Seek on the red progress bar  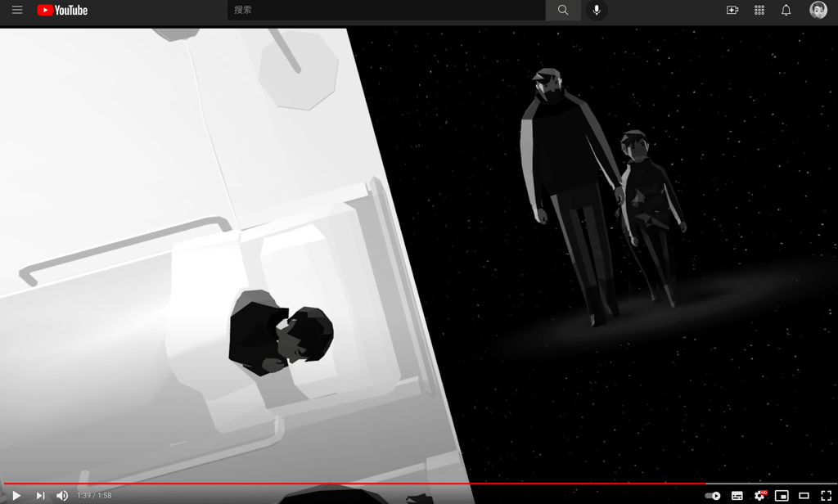pyautogui.click(x=419, y=484)
